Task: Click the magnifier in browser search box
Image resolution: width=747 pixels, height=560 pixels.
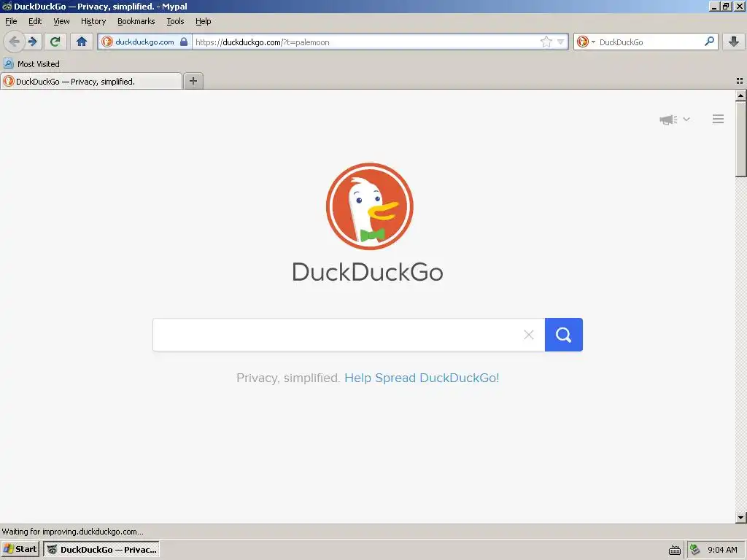Action: pyautogui.click(x=709, y=42)
